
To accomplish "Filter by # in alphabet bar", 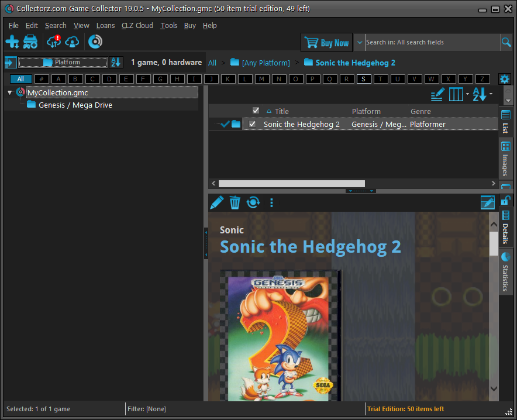I will tap(42, 79).
